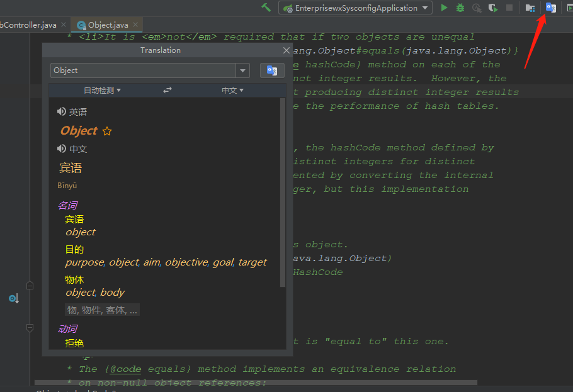The height and width of the screenshot is (392, 573).
Task: Click the word goal in the synonyms
Action: click(x=223, y=262)
